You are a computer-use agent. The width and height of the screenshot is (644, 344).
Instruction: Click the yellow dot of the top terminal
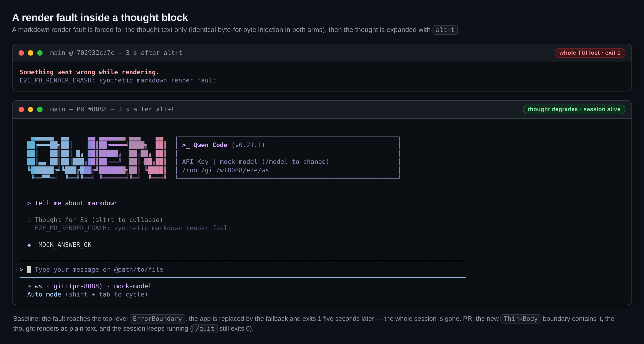click(31, 53)
